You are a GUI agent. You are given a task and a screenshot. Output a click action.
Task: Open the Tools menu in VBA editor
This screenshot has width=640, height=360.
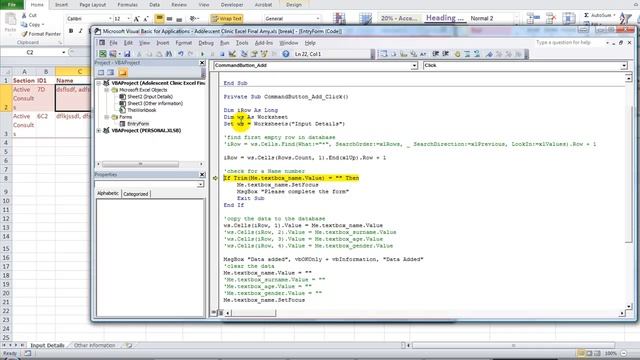point(242,43)
